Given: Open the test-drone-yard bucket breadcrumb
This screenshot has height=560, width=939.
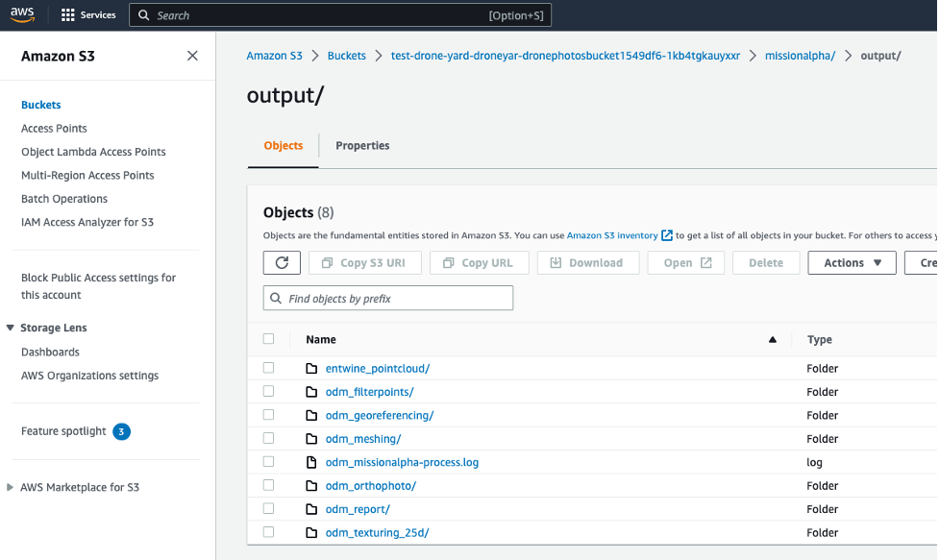Looking at the screenshot, I should point(565,56).
